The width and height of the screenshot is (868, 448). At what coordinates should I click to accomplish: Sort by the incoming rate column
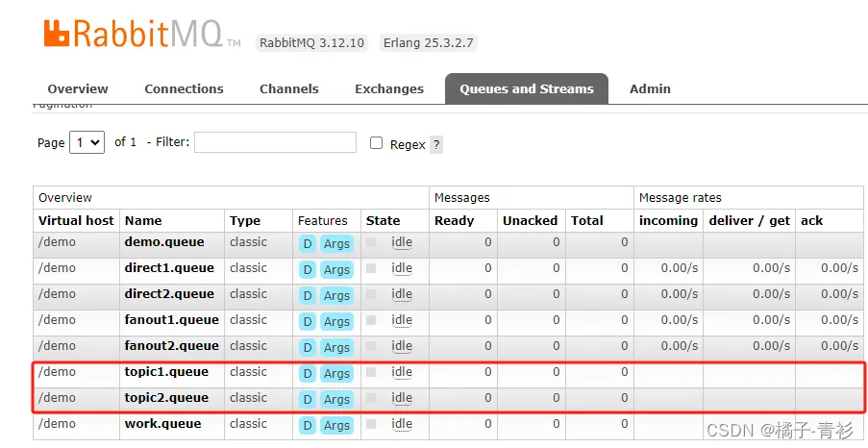[669, 220]
